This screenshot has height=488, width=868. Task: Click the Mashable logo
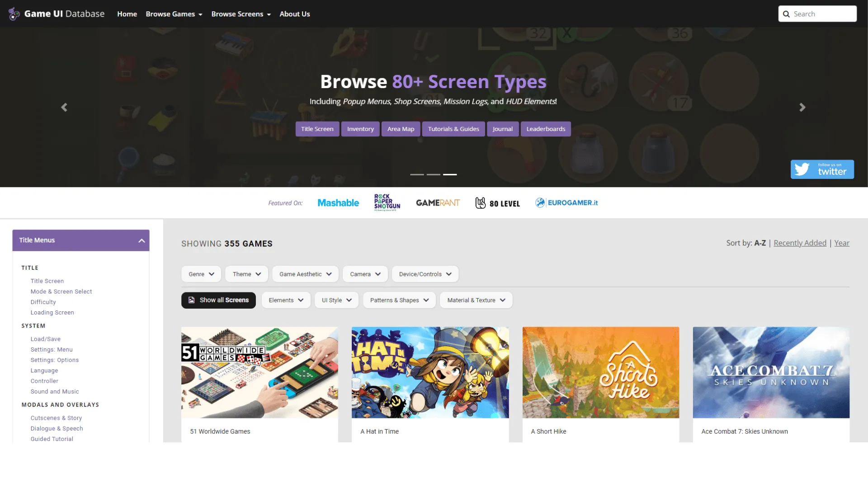coord(338,203)
